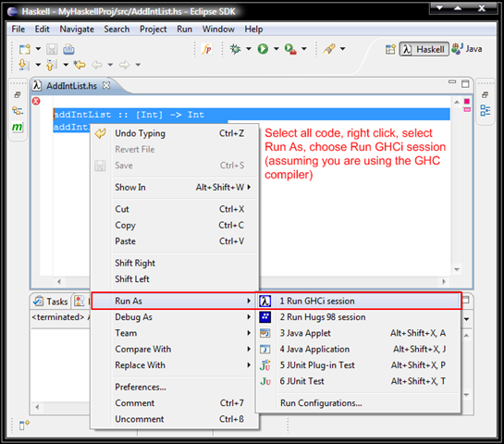Click the Outline icon in right sidebar
504x444 pixels.
pos(485,110)
